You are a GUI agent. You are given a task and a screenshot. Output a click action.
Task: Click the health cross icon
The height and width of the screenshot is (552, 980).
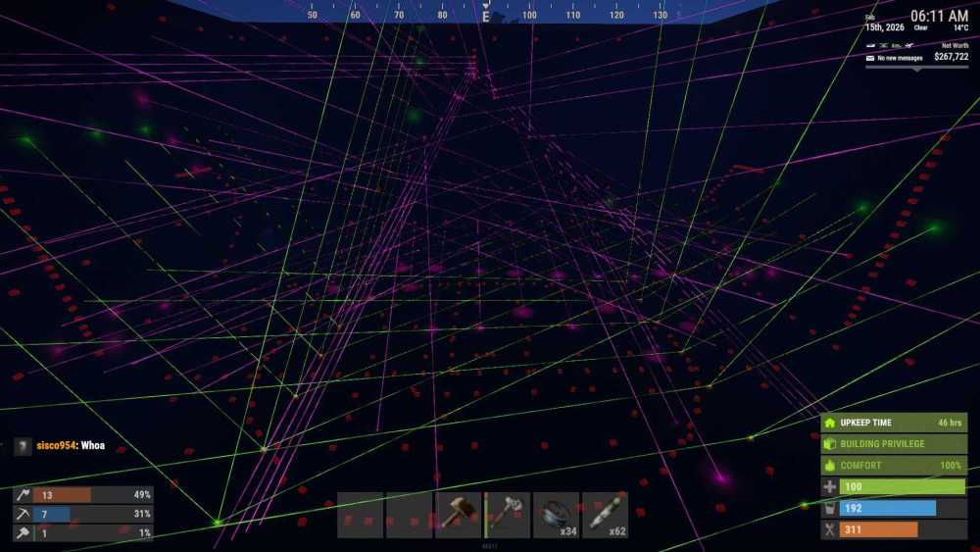829,487
